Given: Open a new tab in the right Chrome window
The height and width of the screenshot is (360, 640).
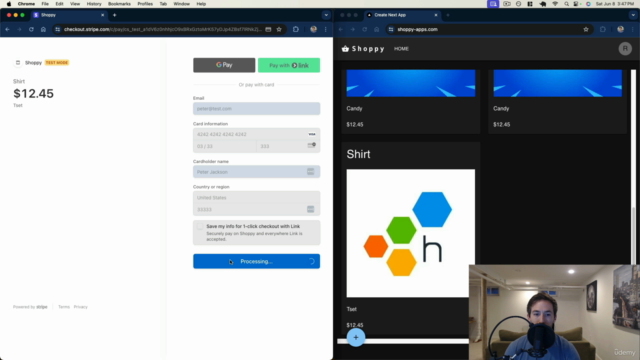Looking at the screenshot, I should [x=448, y=15].
